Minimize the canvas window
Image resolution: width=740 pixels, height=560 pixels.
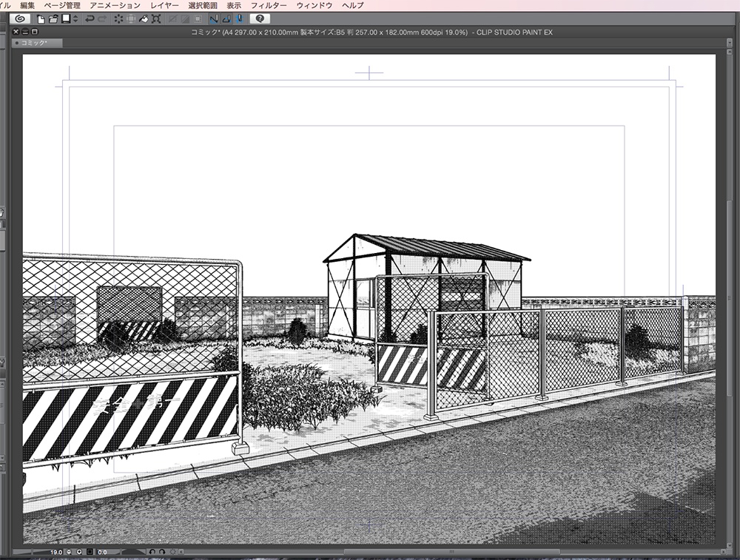point(25,32)
